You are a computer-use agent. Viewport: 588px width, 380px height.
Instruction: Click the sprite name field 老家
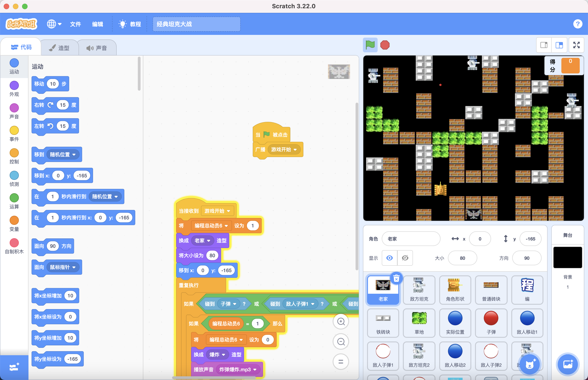pos(411,239)
